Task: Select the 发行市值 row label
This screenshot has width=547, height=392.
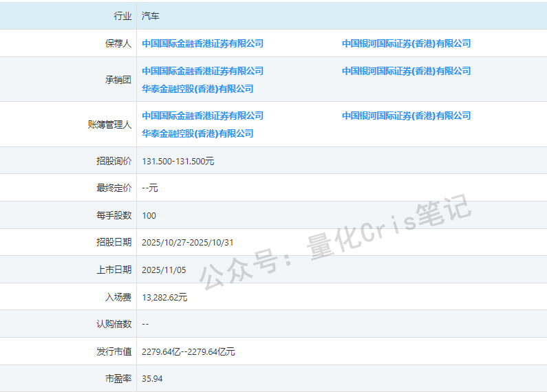Action: pyautogui.click(x=114, y=351)
